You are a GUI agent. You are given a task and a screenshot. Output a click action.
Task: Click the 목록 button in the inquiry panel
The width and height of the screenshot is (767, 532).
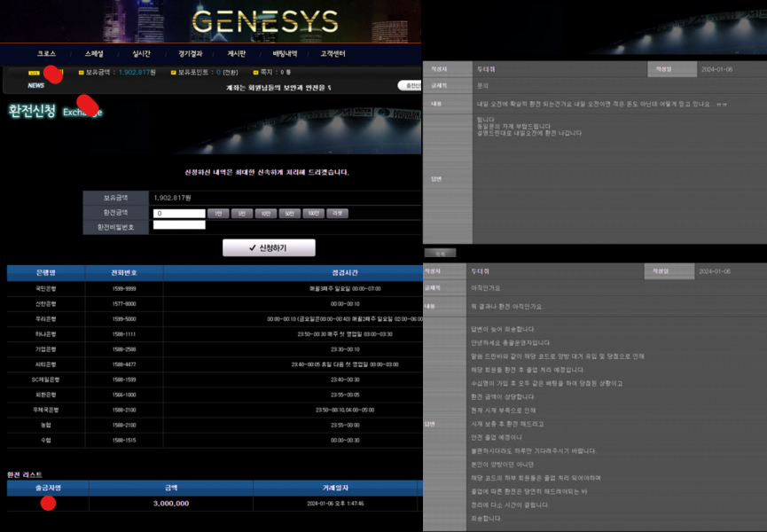coord(440,254)
